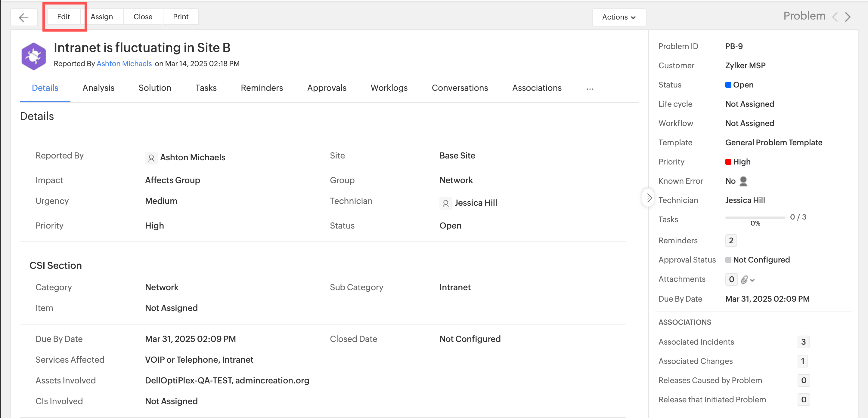868x418 pixels.
Task: Expand more tabs ellipsis
Action: pyautogui.click(x=589, y=88)
